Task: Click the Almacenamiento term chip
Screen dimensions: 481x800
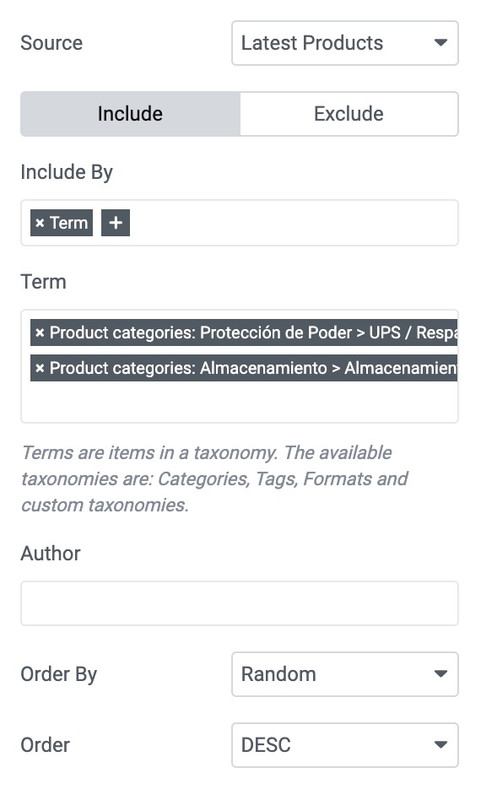Action: [244, 368]
